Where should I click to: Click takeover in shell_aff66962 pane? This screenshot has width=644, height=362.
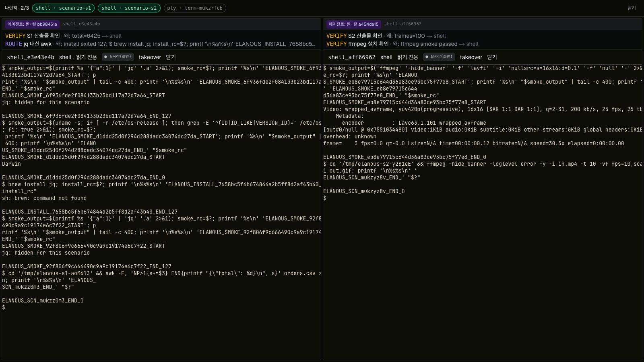471,57
